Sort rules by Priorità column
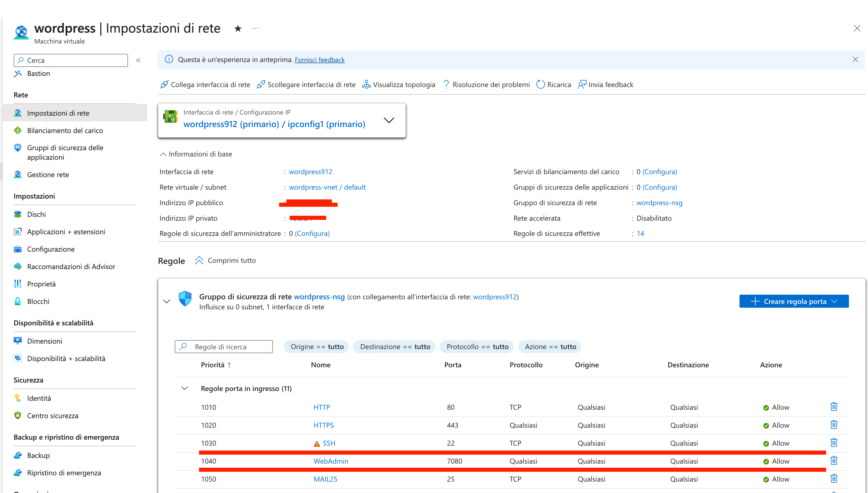The height and width of the screenshot is (493, 868). point(216,365)
